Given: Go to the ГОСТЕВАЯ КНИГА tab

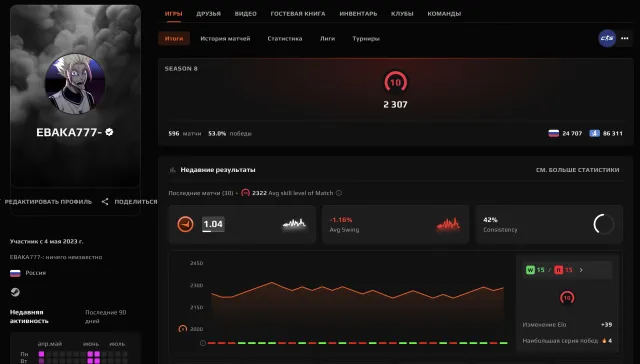Looking at the screenshot, I should [298, 13].
